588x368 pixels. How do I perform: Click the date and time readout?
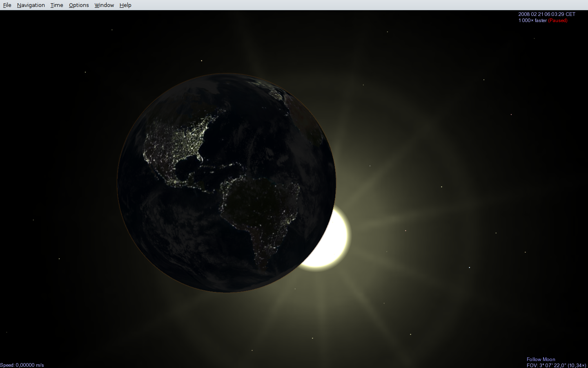pos(547,14)
